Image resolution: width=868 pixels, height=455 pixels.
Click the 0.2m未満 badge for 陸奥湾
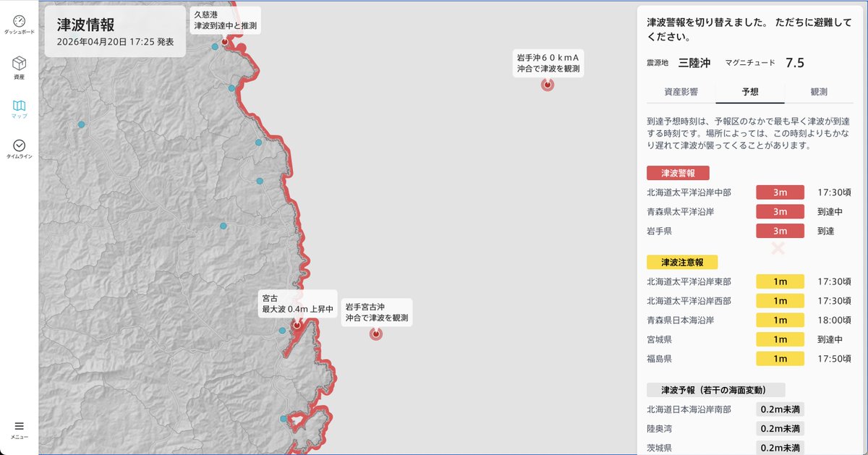coord(780,428)
